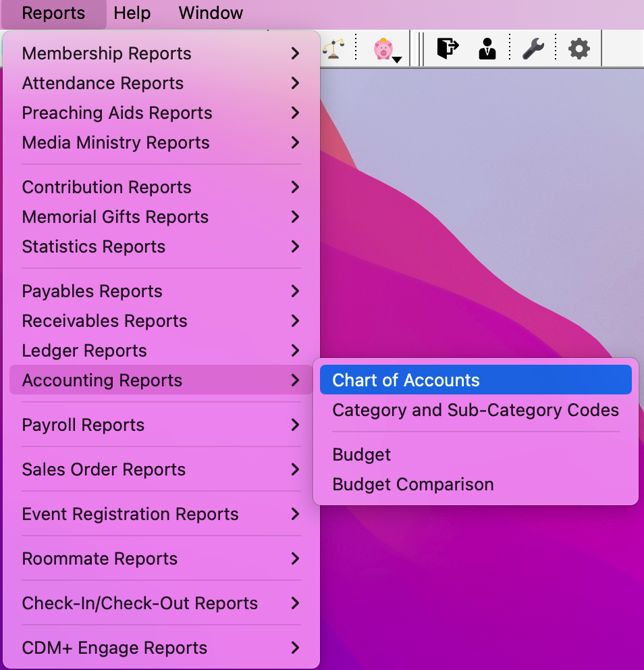Open the Budget report

pyautogui.click(x=362, y=455)
